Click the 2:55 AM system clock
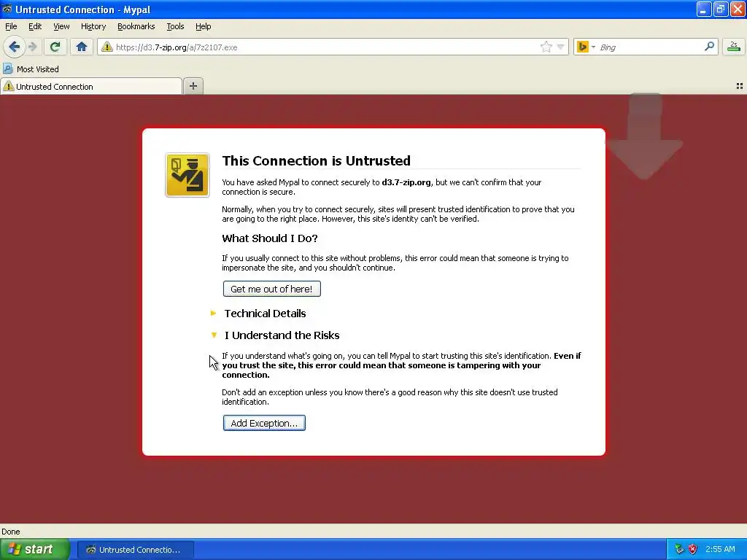The width and height of the screenshot is (747, 560). [x=720, y=549]
